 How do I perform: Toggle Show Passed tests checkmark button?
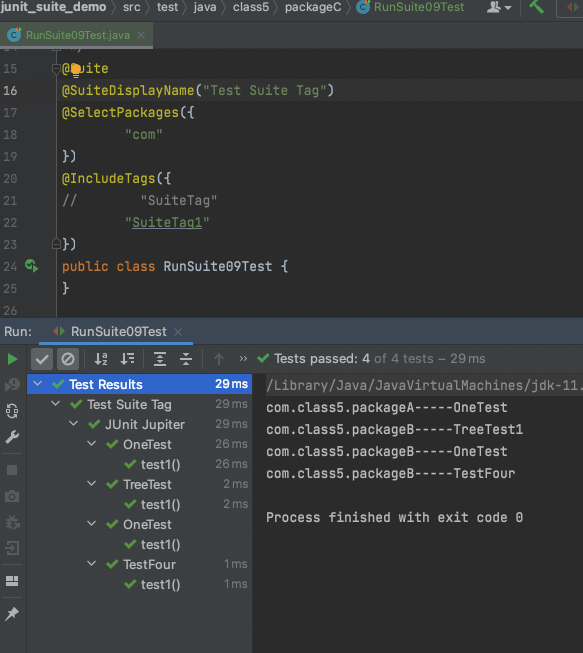pyautogui.click(x=42, y=359)
